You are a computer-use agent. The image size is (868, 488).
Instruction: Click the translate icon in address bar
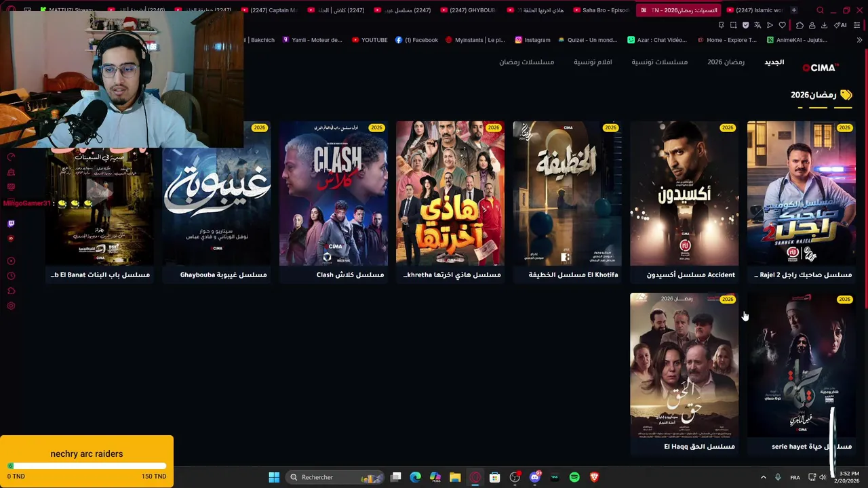(757, 25)
